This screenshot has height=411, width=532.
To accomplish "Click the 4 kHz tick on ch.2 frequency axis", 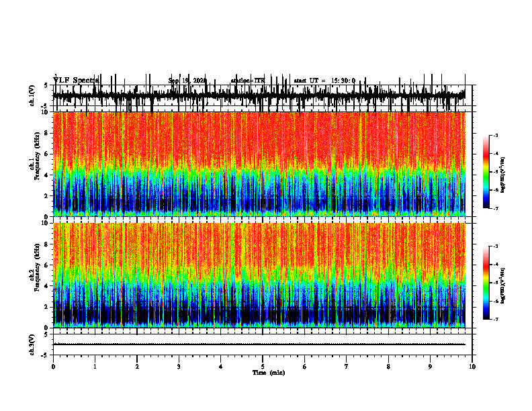I will [46, 286].
